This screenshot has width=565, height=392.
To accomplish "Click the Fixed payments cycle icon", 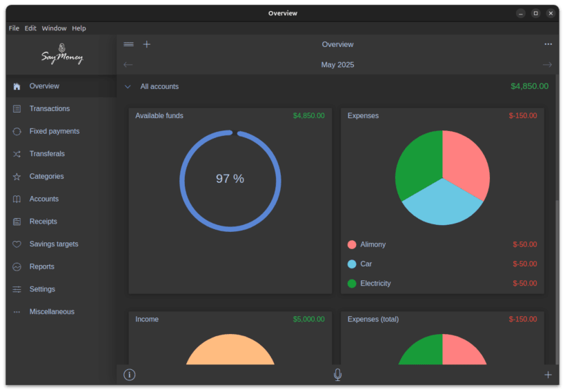I will coord(17,131).
